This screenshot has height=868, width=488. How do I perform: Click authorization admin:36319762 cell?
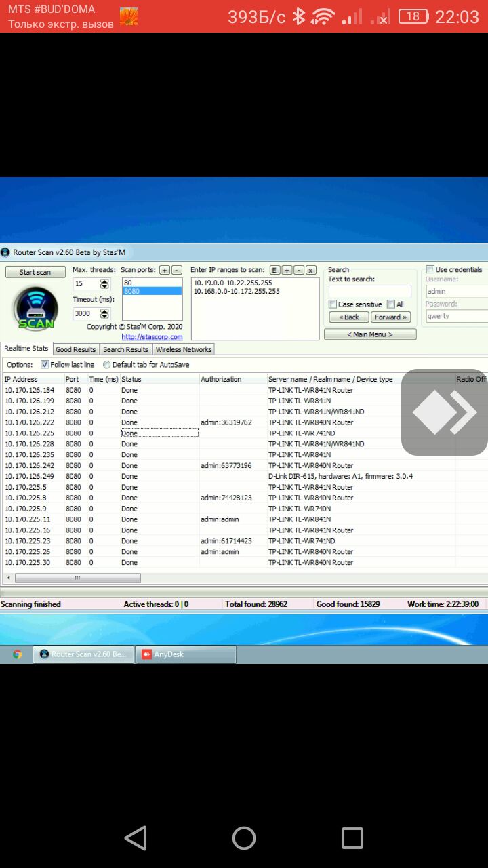point(226,422)
